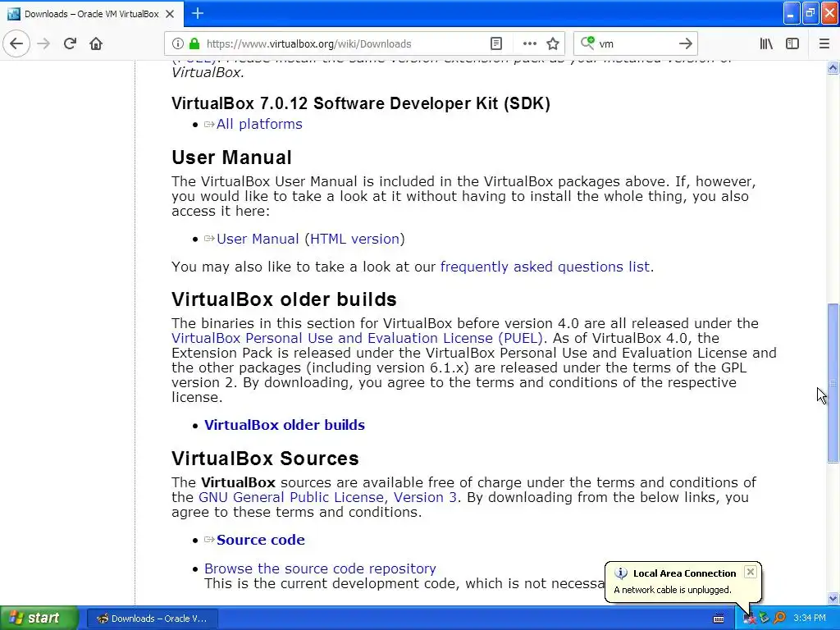This screenshot has width=840, height=630.
Task: Submit search with the arrow button
Action: point(685,43)
